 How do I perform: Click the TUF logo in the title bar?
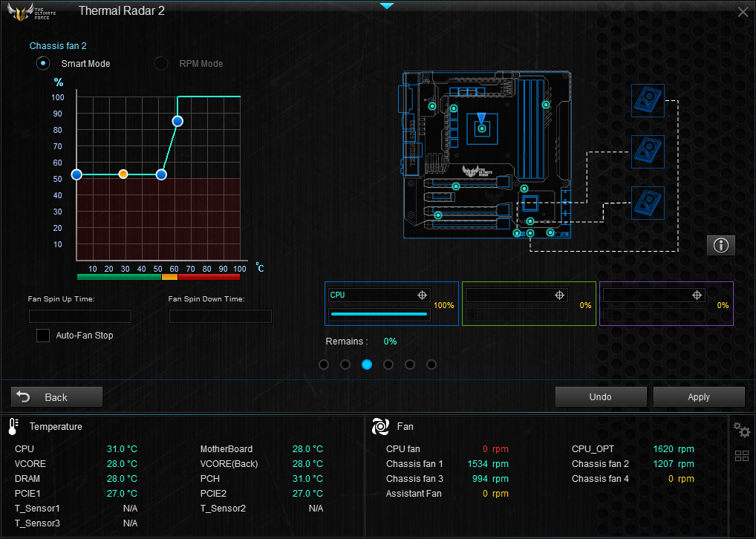(x=31, y=11)
